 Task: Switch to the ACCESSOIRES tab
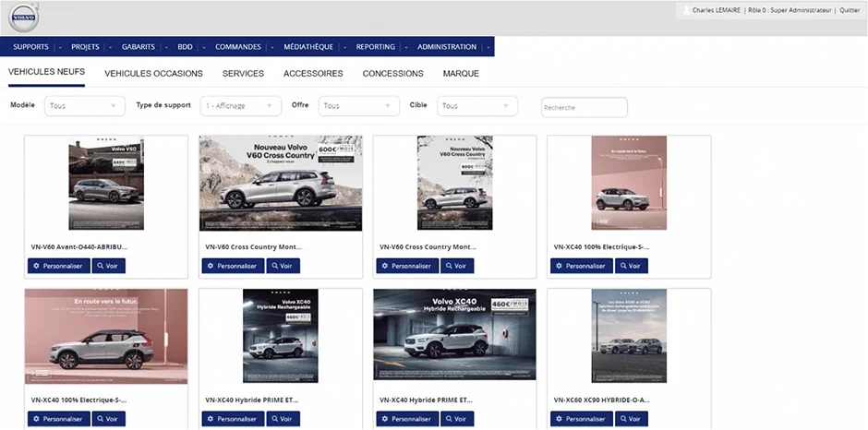click(x=313, y=74)
